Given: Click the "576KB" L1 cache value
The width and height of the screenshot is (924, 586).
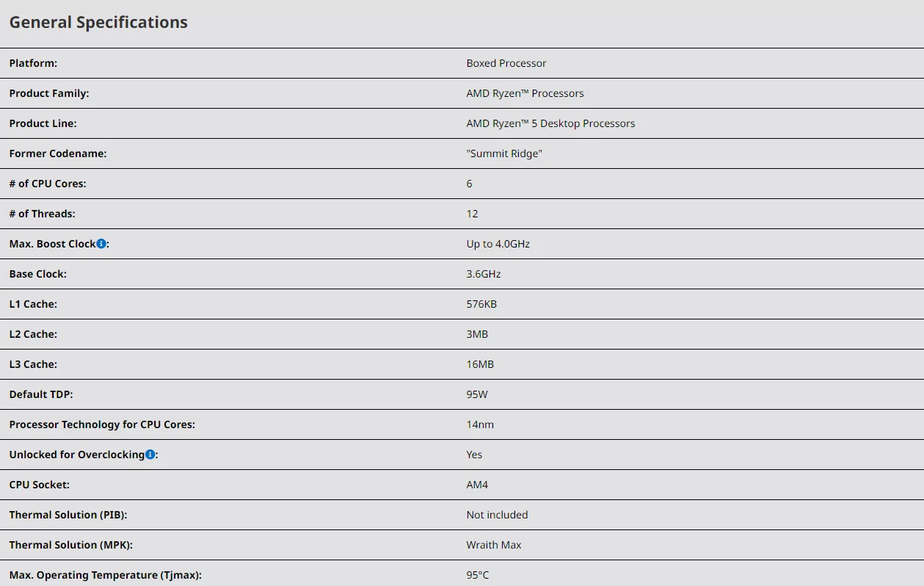Looking at the screenshot, I should 481,304.
